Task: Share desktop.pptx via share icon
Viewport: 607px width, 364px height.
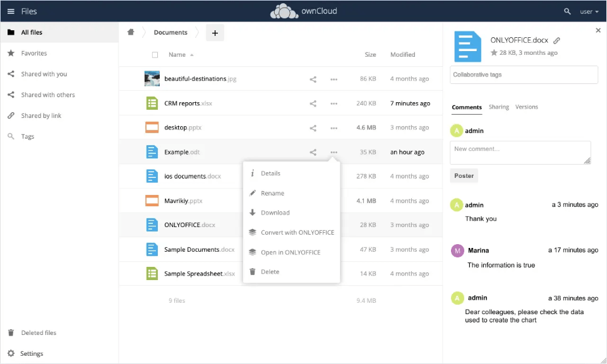Action: pyautogui.click(x=313, y=128)
